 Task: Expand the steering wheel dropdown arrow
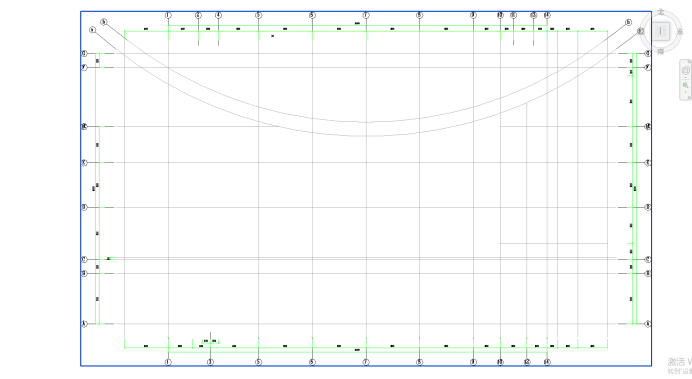[685, 78]
